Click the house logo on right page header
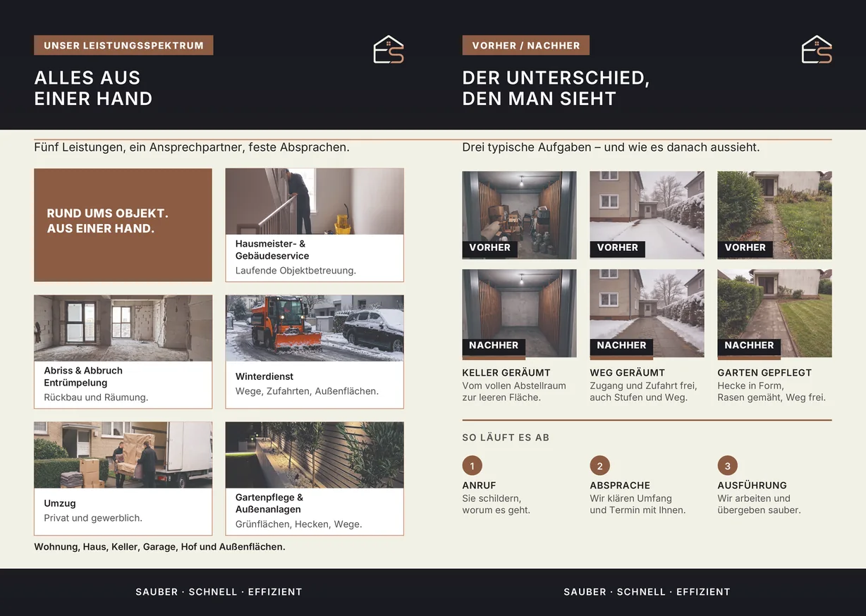The width and height of the screenshot is (866, 616). [817, 49]
